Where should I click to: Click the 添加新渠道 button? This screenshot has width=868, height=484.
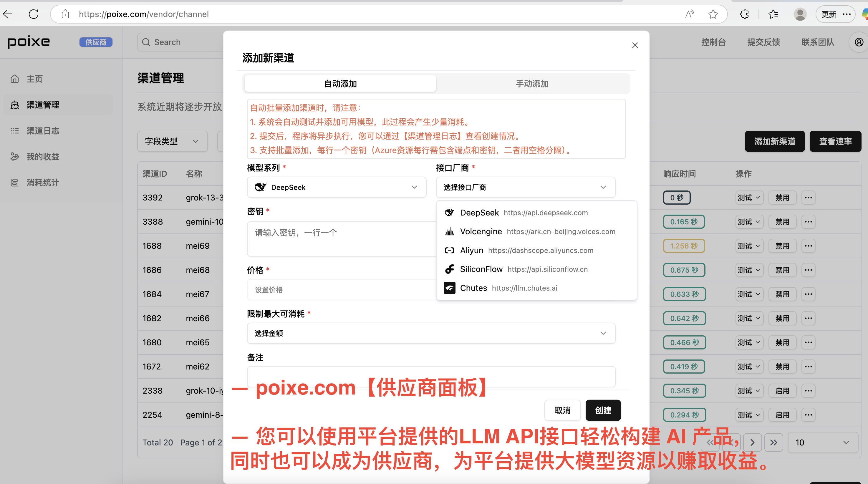click(x=775, y=141)
